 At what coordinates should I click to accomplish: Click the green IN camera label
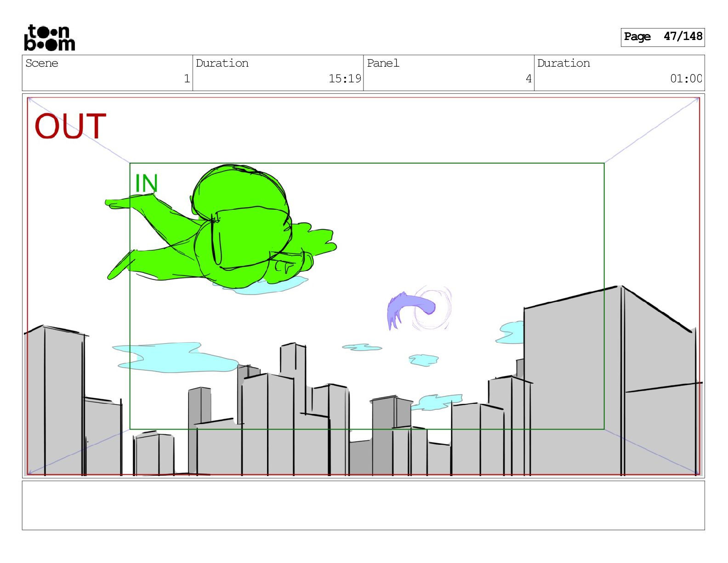(x=146, y=184)
